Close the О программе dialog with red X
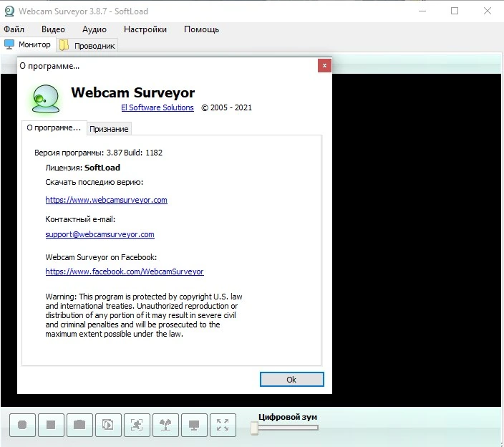This screenshot has width=504, height=447. click(324, 66)
